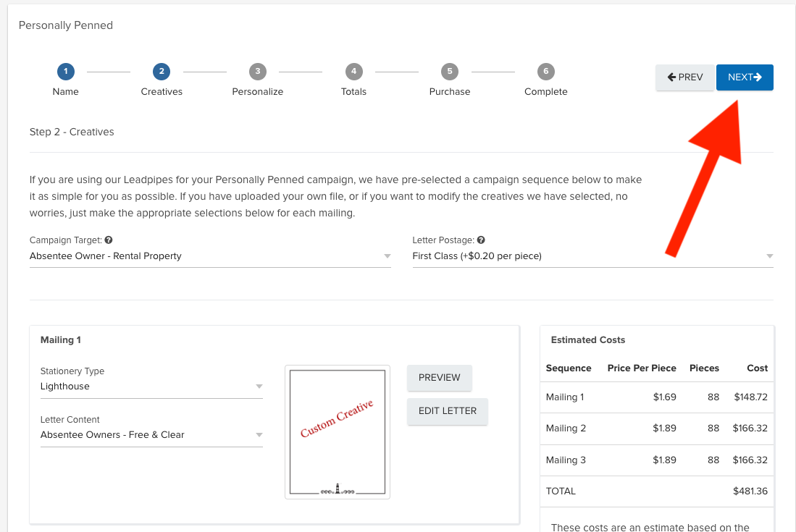Click the PREV button
This screenshot has width=796, height=532.
[x=685, y=77]
